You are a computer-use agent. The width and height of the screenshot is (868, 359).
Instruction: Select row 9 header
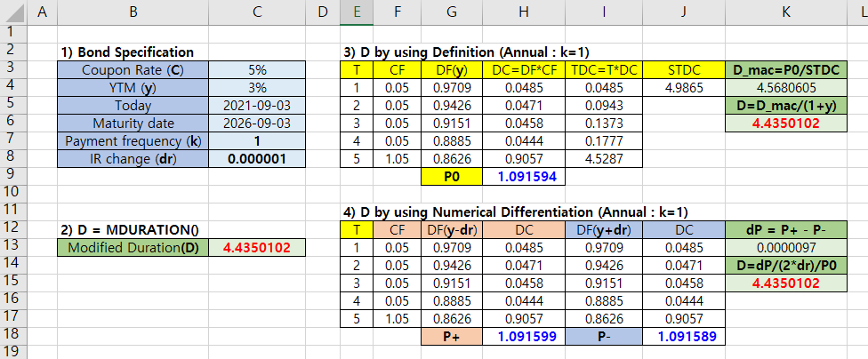click(13, 175)
